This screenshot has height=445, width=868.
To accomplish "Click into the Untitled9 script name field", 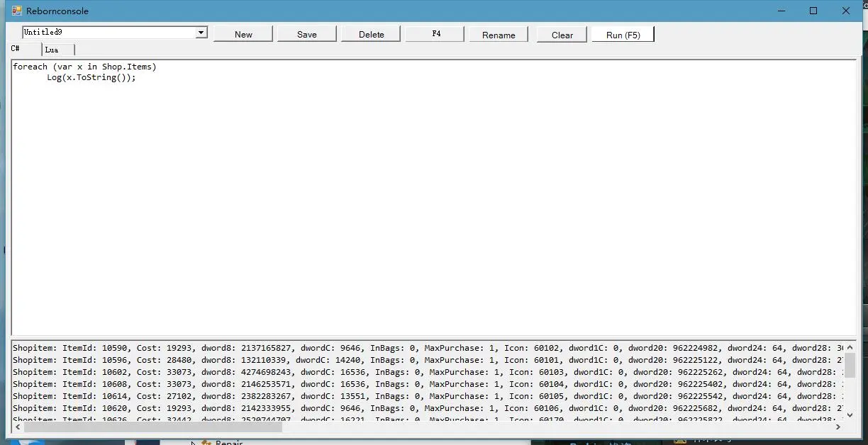I will pyautogui.click(x=108, y=33).
